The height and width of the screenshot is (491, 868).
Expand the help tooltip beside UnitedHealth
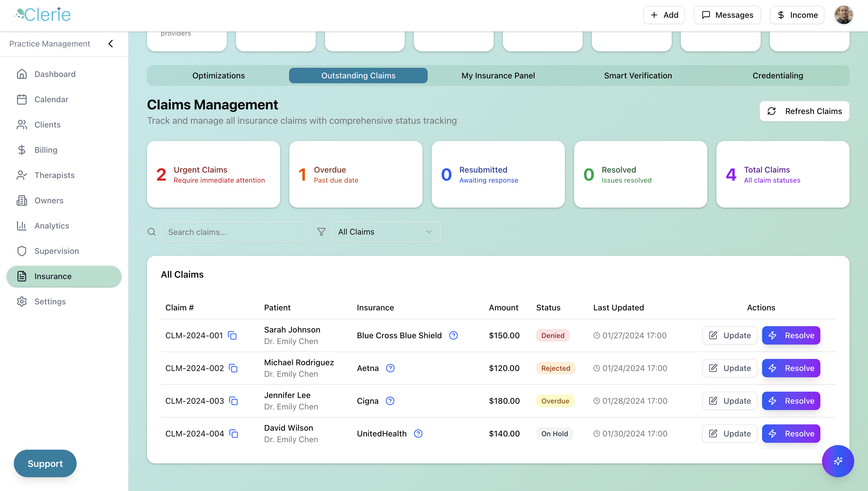[x=418, y=434]
